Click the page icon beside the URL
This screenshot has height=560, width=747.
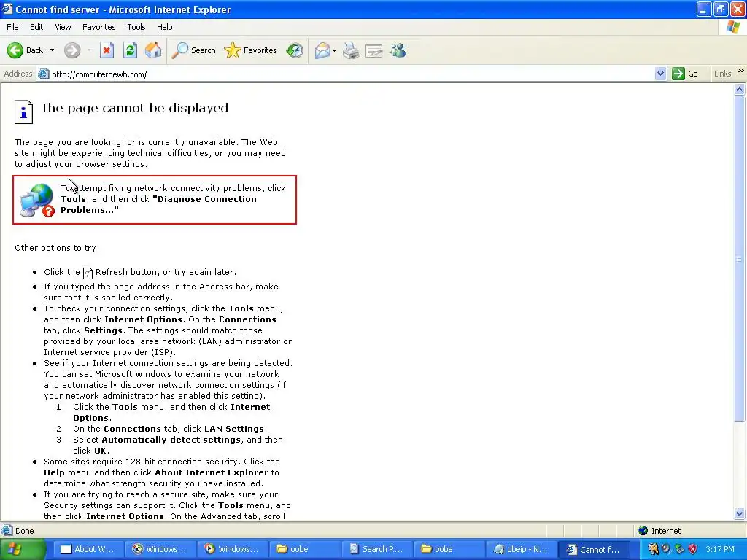43,74
